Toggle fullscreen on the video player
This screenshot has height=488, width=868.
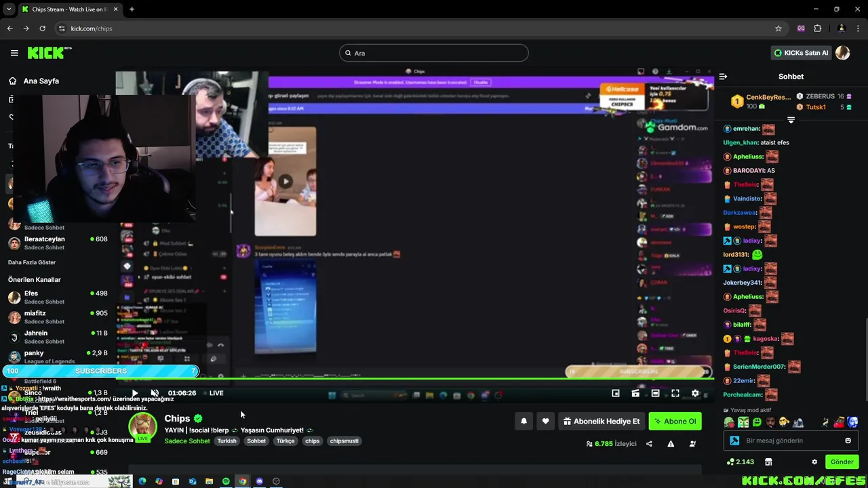point(675,393)
